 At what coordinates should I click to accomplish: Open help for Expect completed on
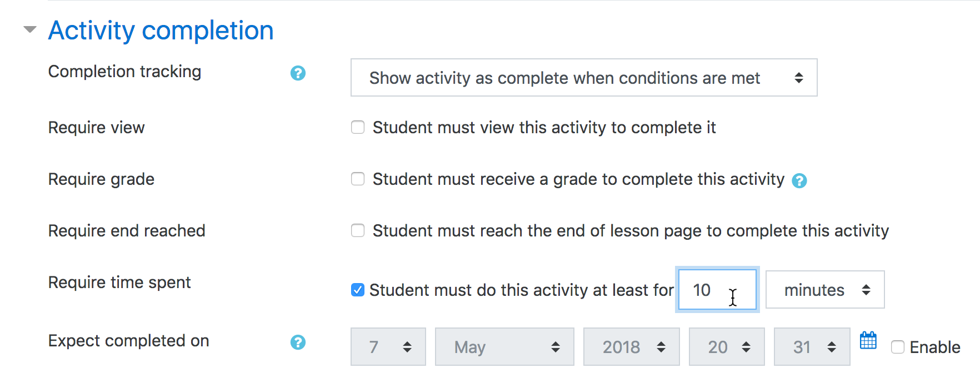click(x=298, y=342)
